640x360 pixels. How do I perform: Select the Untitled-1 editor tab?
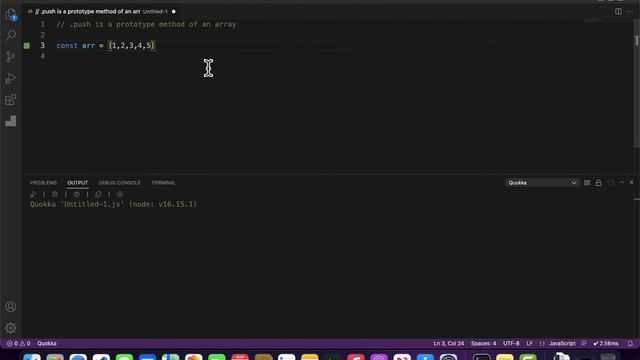pyautogui.click(x=101, y=11)
